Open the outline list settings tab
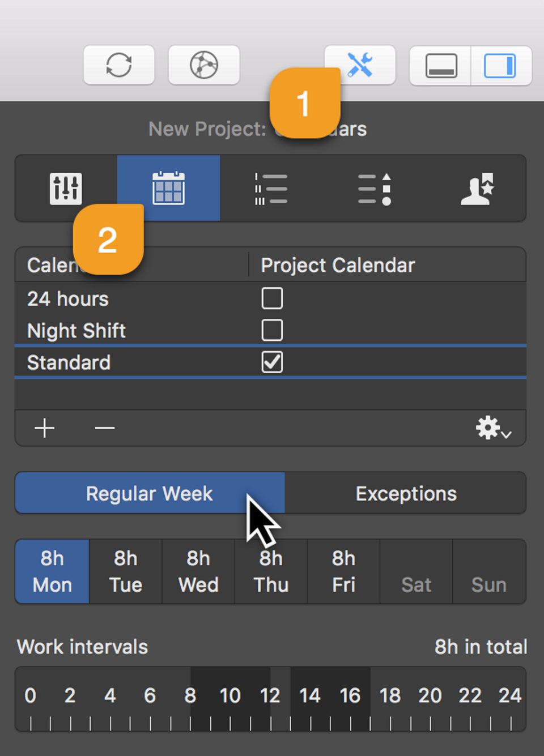 tap(271, 189)
